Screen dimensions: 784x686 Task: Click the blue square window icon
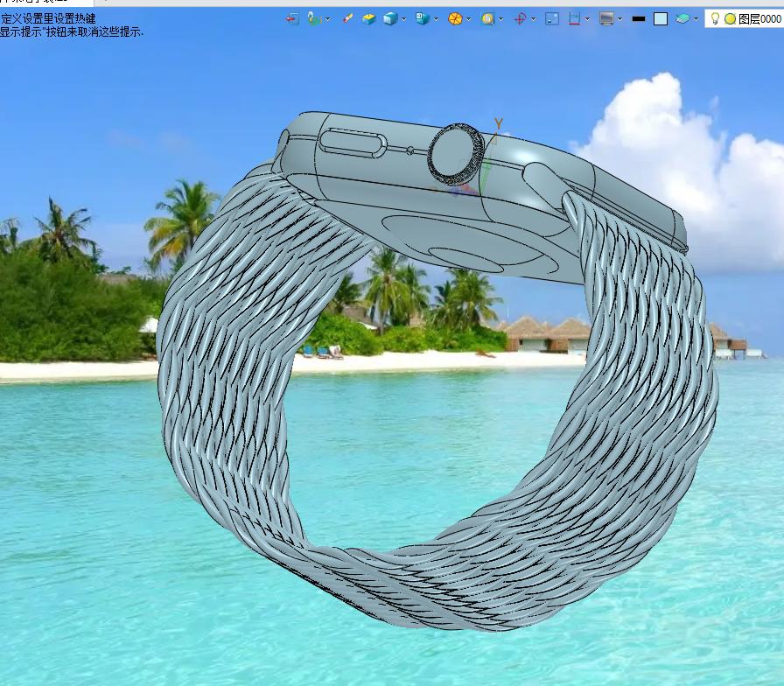[552, 19]
